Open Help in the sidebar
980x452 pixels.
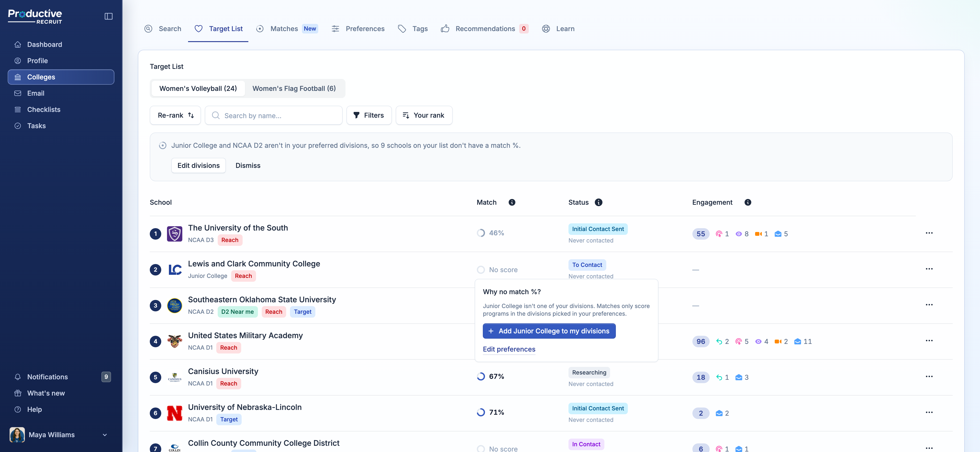[x=61, y=409]
